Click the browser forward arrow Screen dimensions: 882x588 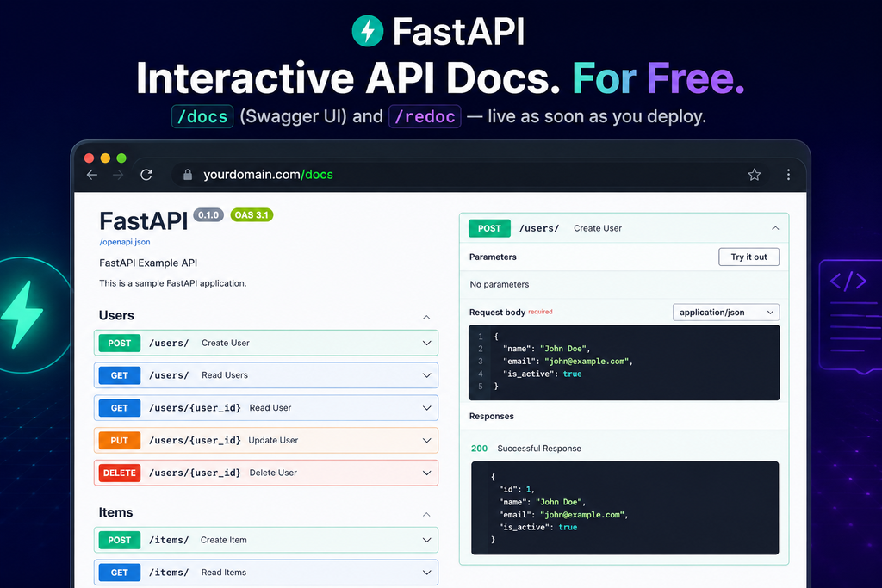click(117, 175)
